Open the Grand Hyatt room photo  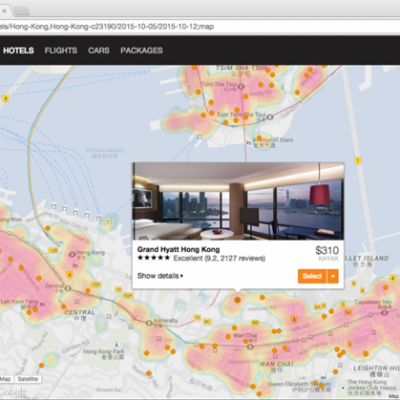click(238, 201)
